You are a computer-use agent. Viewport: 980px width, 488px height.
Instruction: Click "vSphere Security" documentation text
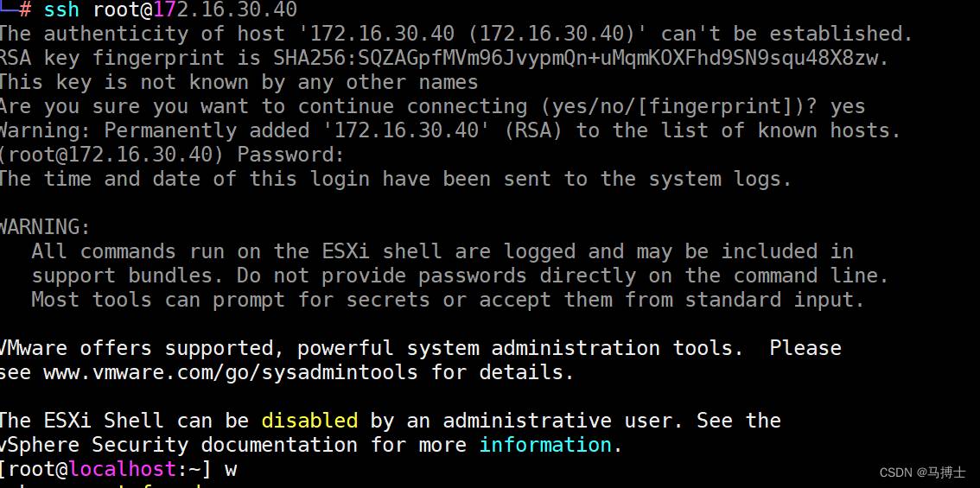[95, 445]
